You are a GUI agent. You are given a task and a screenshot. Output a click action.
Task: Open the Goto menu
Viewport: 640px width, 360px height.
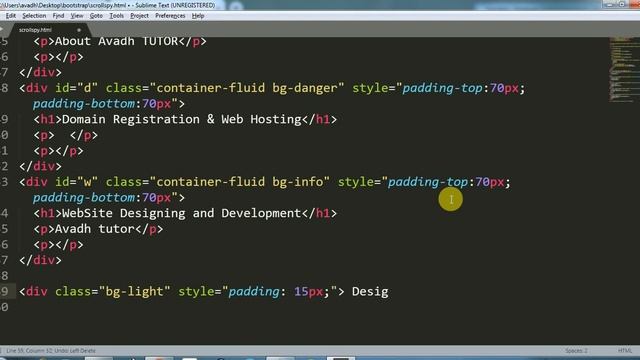(96, 16)
